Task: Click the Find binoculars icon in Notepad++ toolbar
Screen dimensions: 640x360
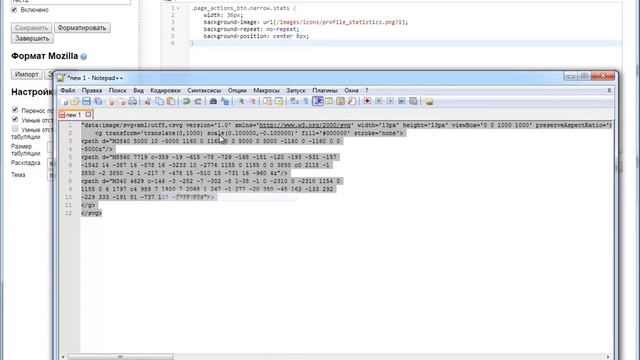Action: pyautogui.click(x=213, y=101)
